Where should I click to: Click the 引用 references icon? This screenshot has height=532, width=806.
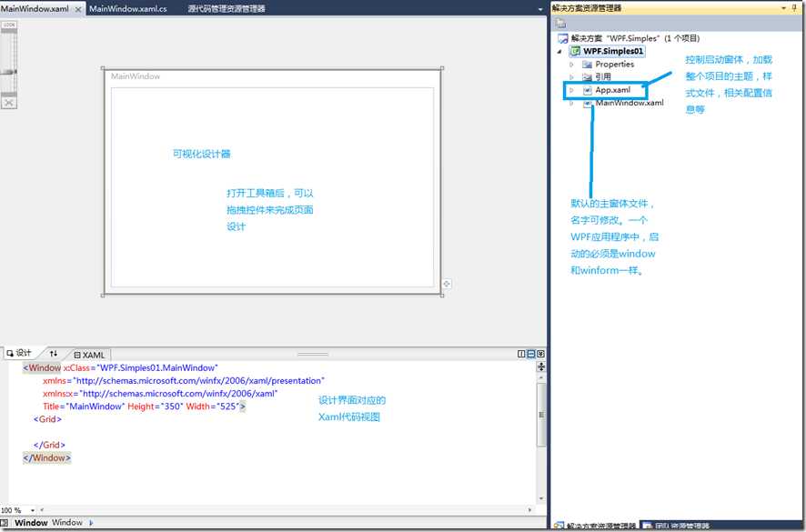(x=587, y=77)
